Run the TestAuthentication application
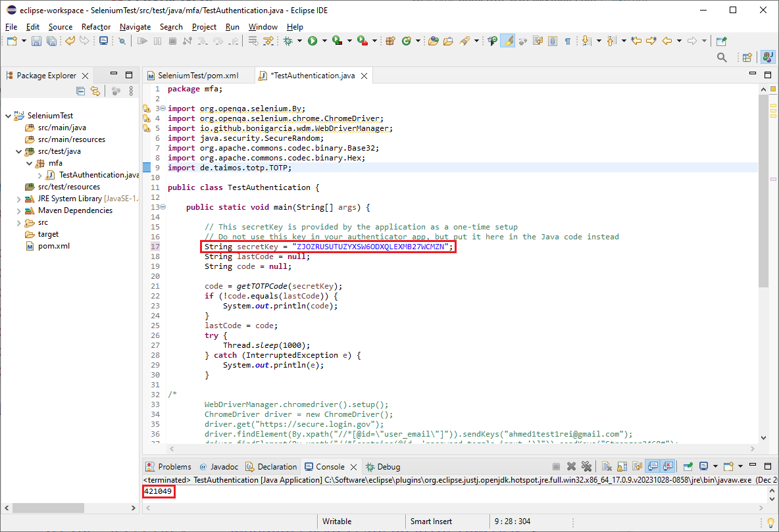 tap(312, 40)
